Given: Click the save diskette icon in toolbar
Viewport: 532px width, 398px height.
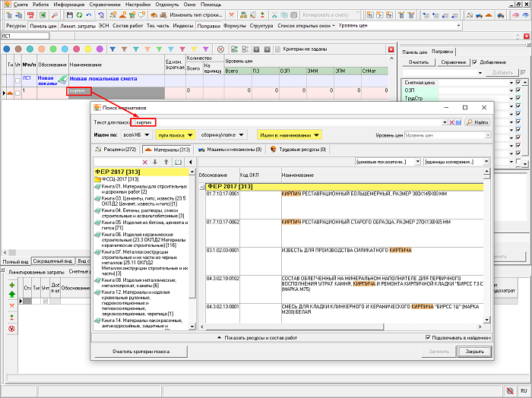Looking at the screenshot, I should point(70,15).
